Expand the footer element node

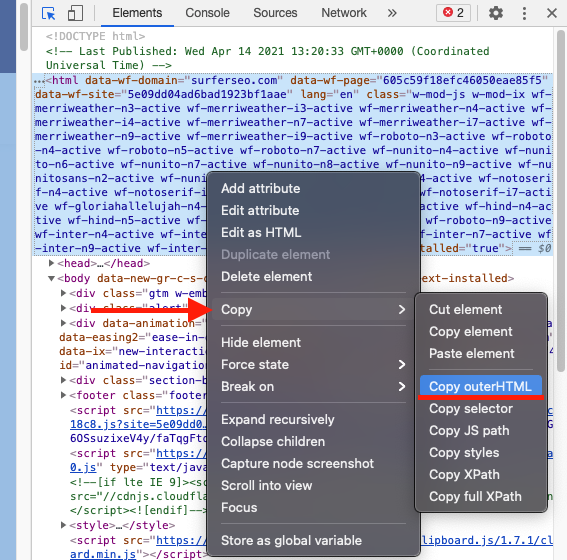coord(63,395)
